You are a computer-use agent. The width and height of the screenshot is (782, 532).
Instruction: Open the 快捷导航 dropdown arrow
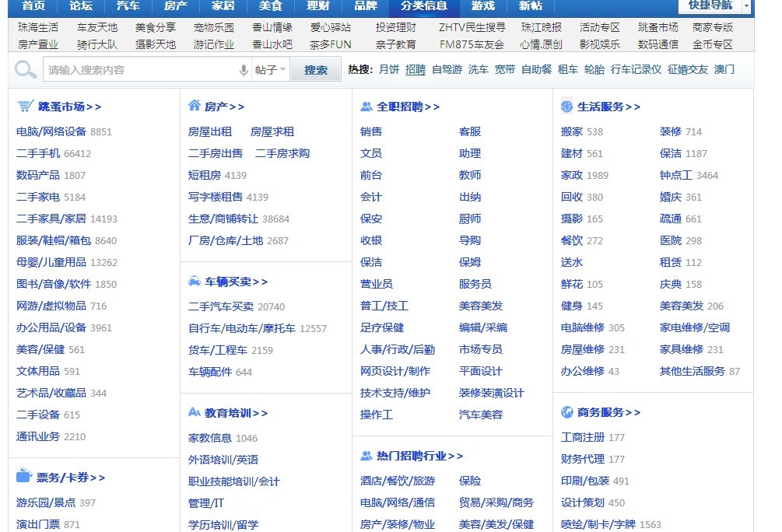point(745,7)
